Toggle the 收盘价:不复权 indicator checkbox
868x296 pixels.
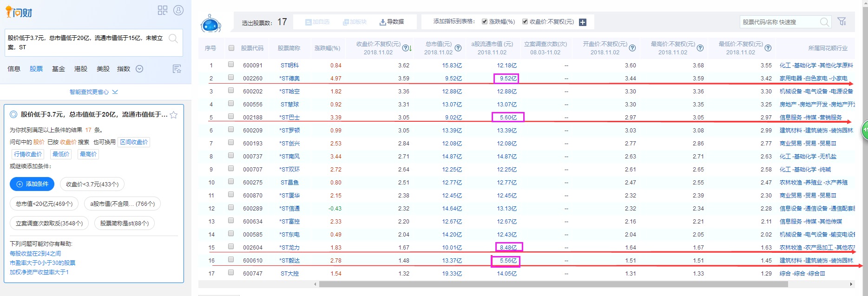[525, 21]
